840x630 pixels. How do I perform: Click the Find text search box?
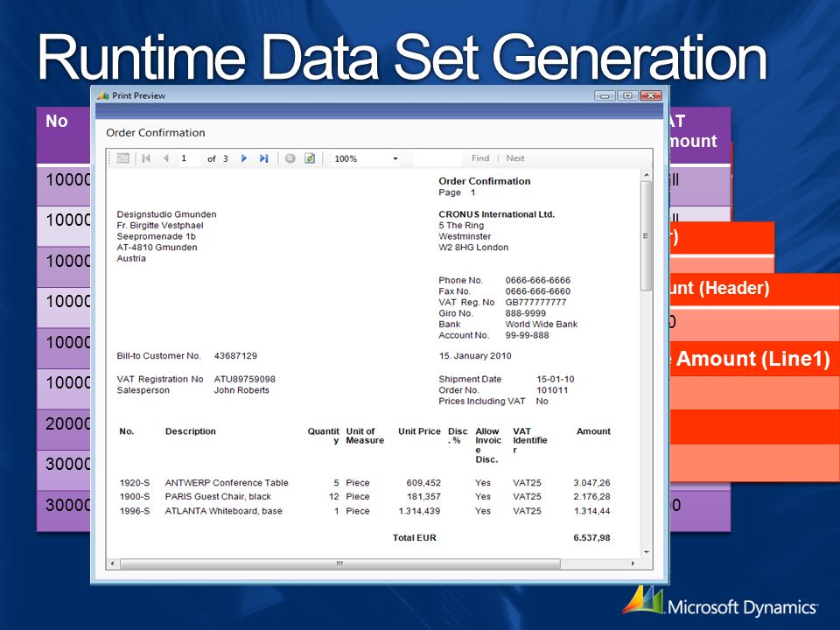(x=437, y=158)
